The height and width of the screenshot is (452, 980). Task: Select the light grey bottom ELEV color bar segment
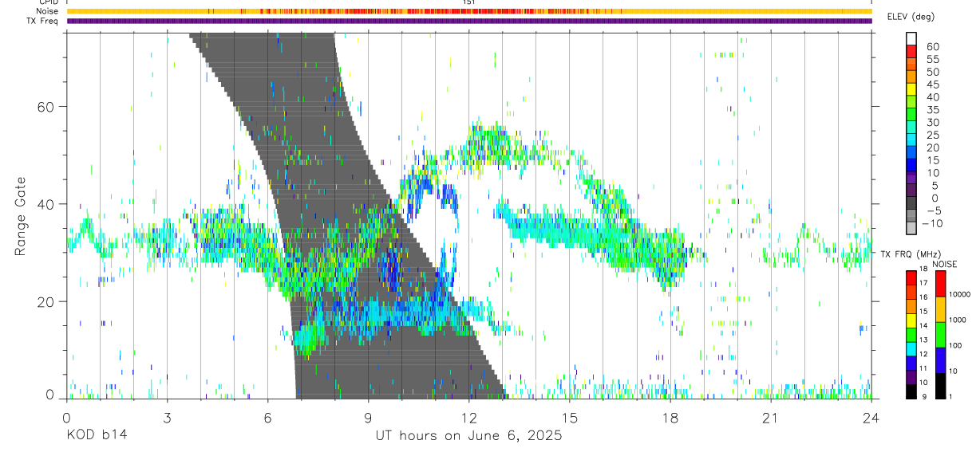pos(911,230)
